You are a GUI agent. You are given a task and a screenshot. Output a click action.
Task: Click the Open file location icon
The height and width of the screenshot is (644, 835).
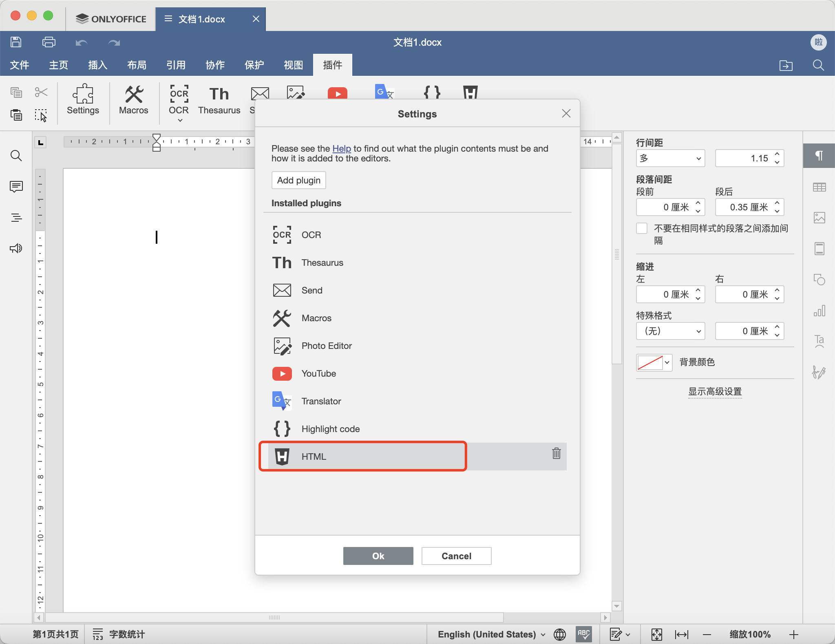[786, 65]
